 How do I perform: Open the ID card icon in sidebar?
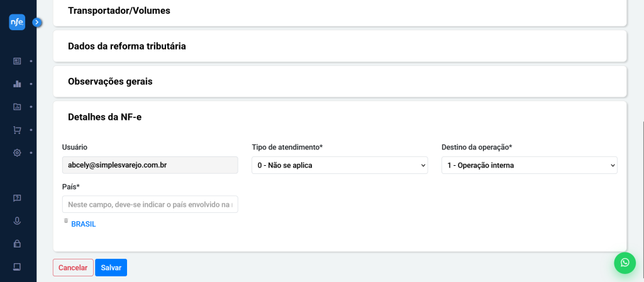pyautogui.click(x=17, y=61)
